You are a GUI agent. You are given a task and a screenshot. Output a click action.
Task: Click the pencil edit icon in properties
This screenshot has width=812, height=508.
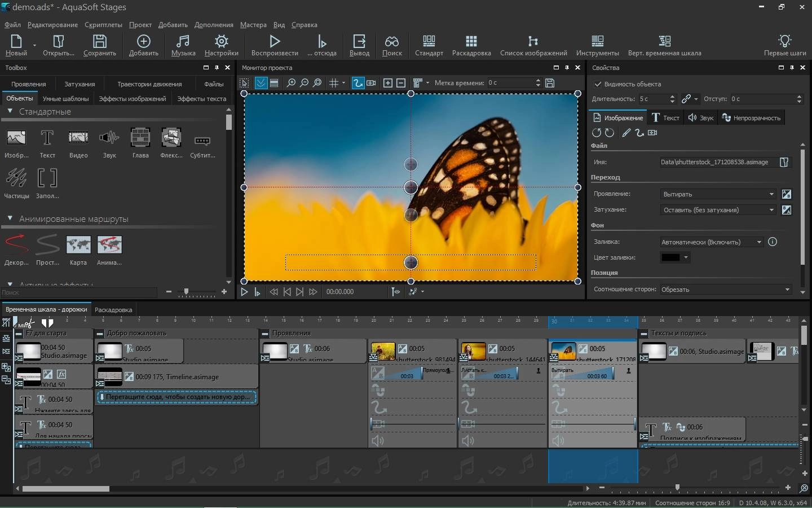tap(626, 133)
